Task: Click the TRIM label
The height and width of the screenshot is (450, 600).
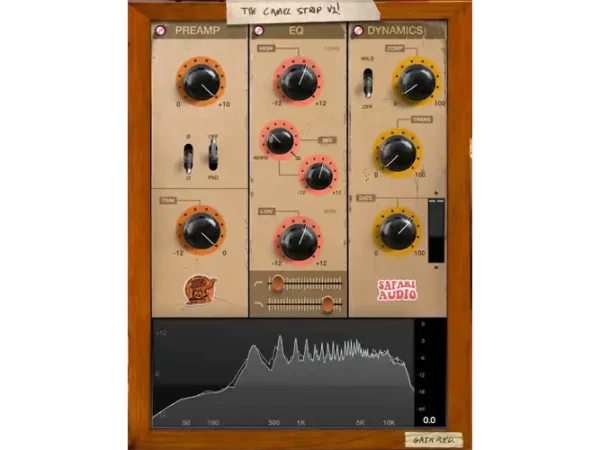Action: tap(168, 201)
